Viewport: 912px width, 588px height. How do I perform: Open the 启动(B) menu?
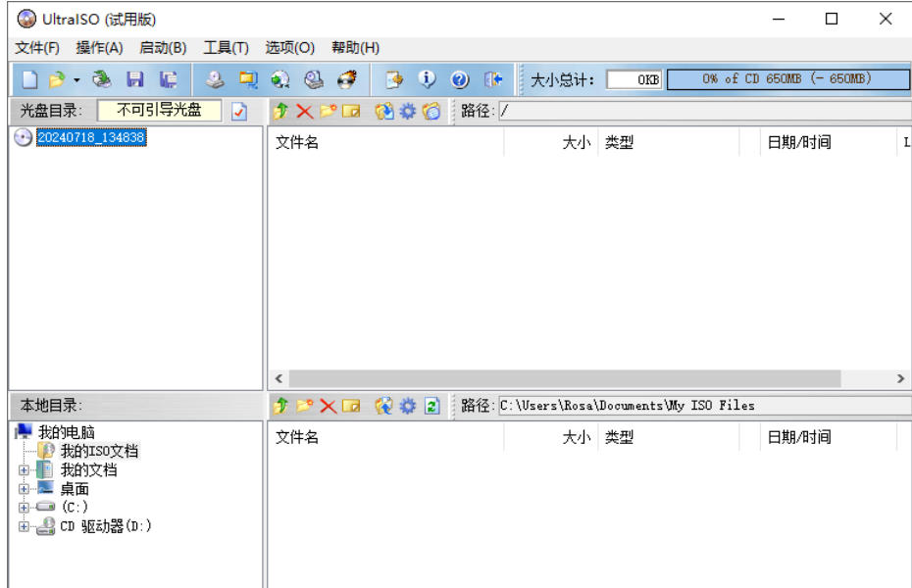pyautogui.click(x=163, y=48)
